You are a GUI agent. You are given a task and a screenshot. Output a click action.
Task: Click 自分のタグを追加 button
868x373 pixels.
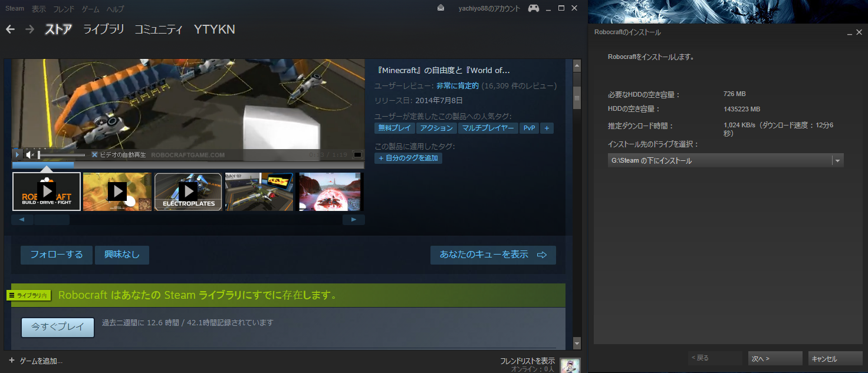click(408, 158)
